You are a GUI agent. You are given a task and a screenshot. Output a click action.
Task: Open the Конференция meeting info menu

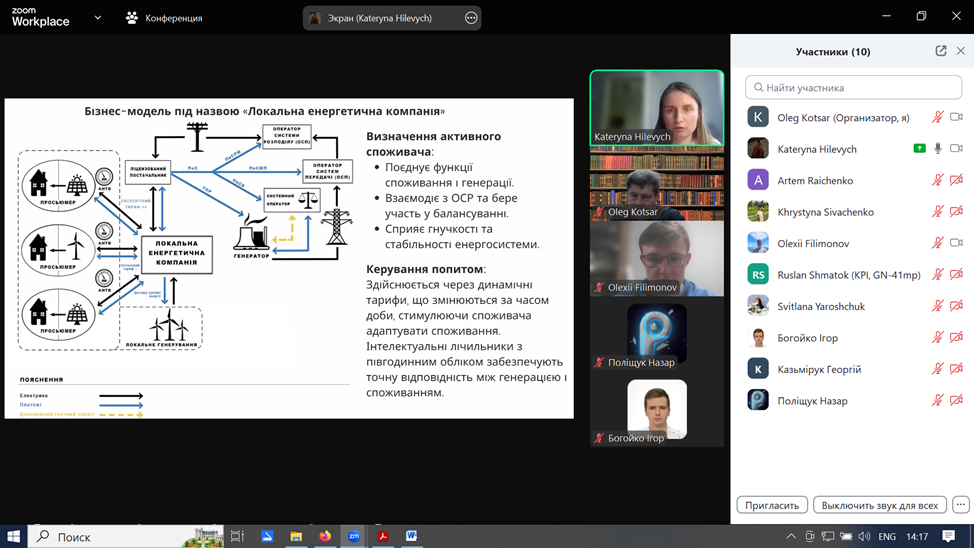tap(165, 18)
